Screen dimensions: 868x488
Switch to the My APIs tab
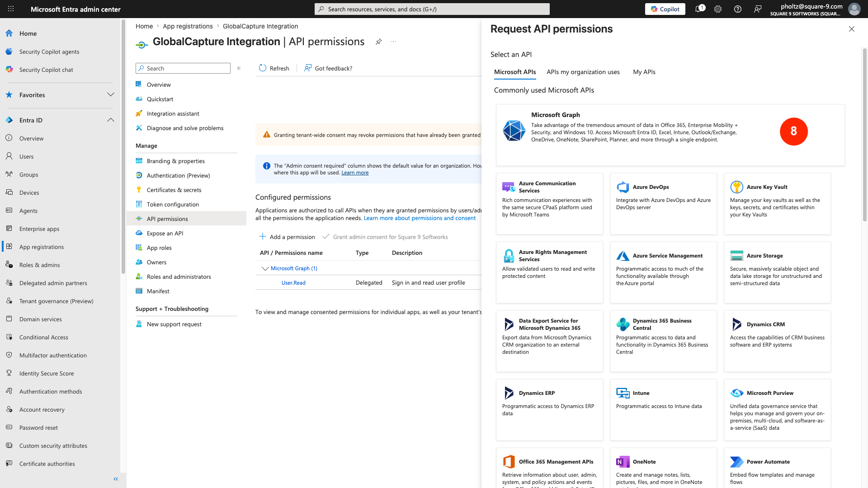644,72
